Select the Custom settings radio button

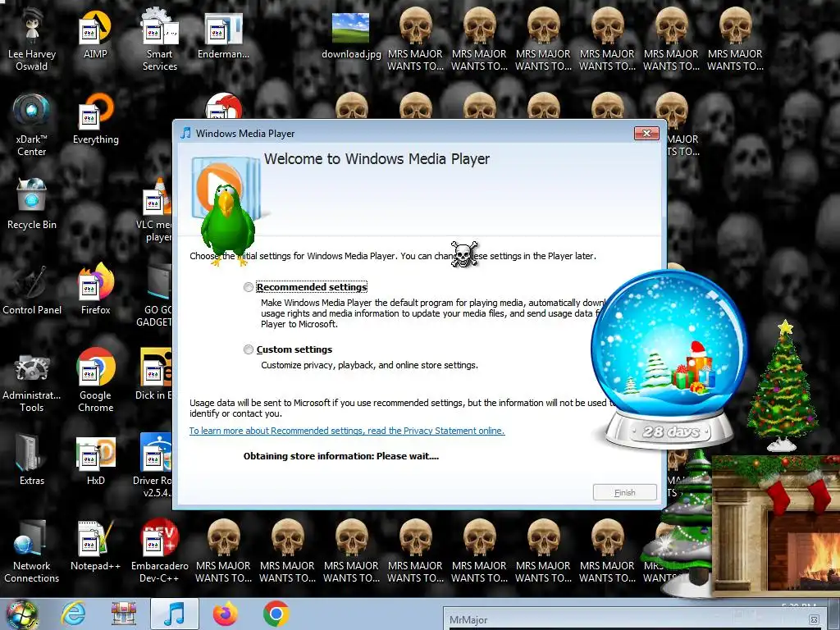click(x=248, y=349)
